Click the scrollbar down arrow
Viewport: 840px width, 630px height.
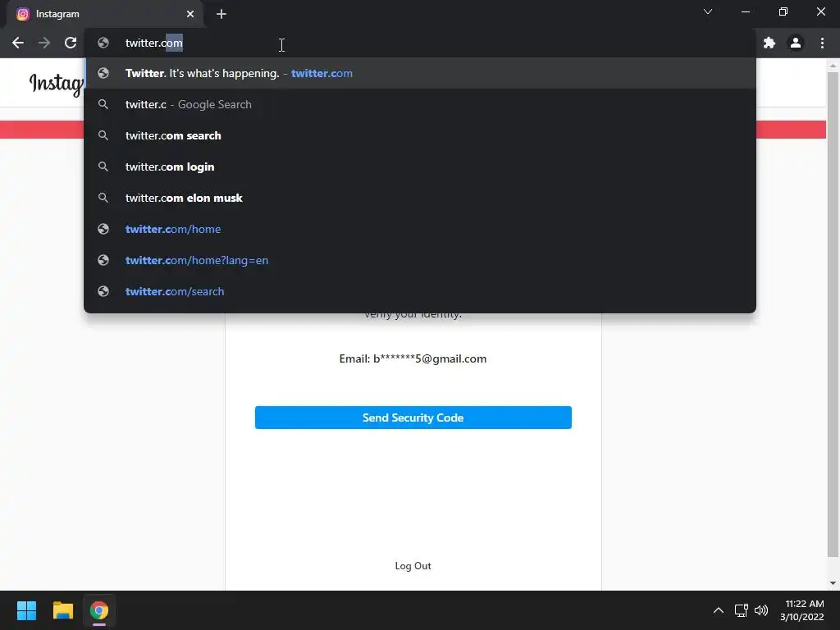tap(833, 583)
